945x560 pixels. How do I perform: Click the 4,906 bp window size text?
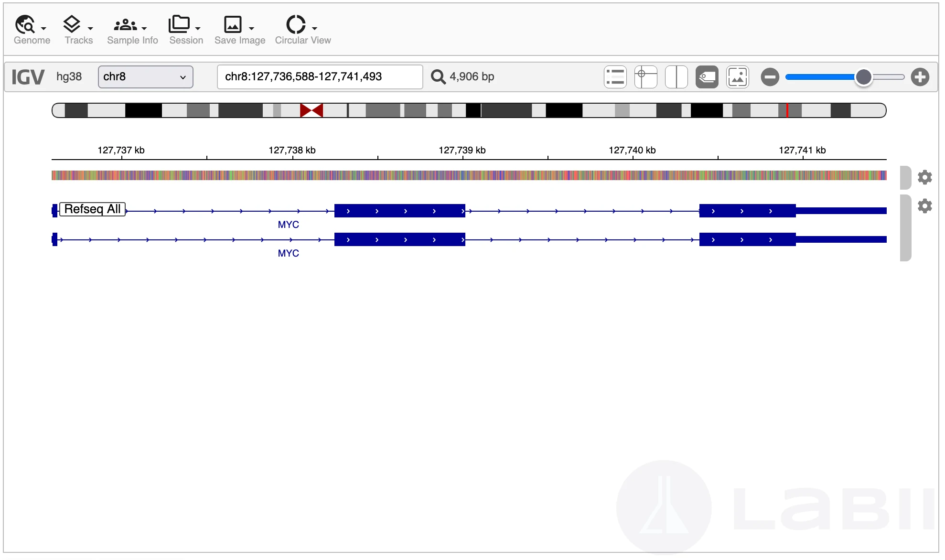[x=472, y=77]
